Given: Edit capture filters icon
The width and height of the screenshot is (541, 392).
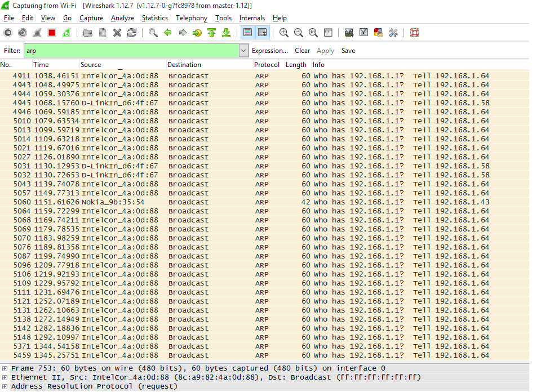Looking at the screenshot, I should [349, 33].
